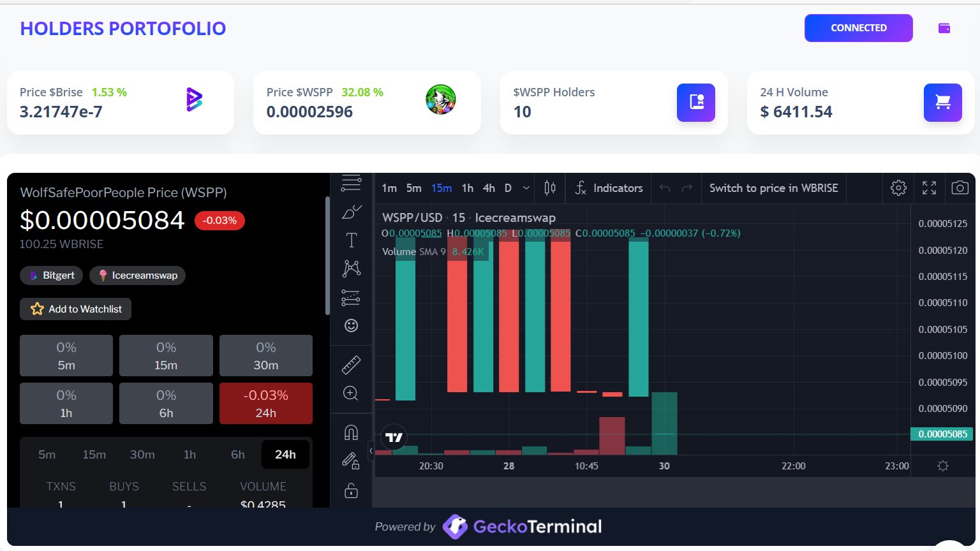The width and height of the screenshot is (980, 551).
Task: Take a chart snapshot with camera icon
Action: (960, 188)
